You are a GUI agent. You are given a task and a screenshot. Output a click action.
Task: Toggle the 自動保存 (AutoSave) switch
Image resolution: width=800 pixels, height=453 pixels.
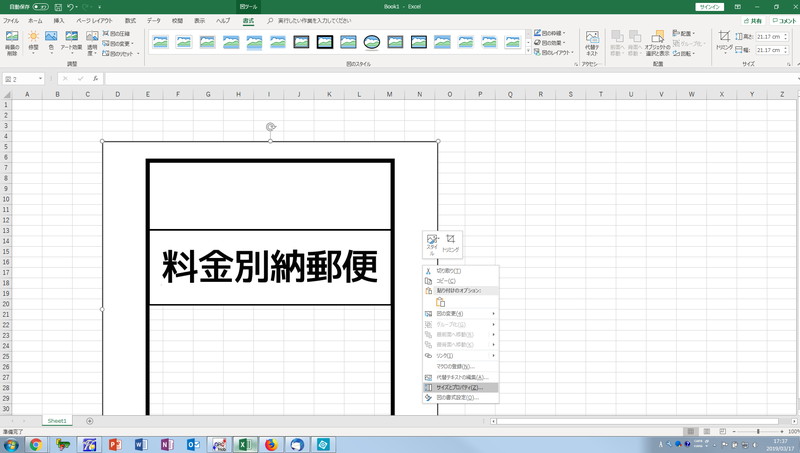coord(41,7)
